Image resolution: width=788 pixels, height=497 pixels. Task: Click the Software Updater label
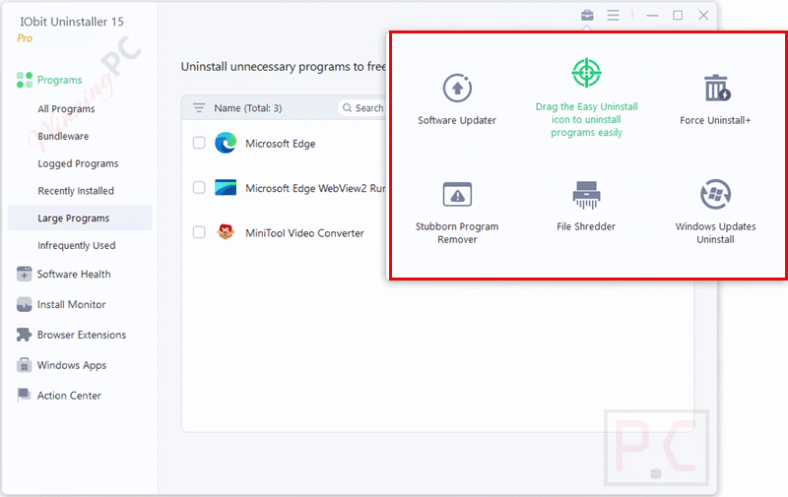(457, 120)
